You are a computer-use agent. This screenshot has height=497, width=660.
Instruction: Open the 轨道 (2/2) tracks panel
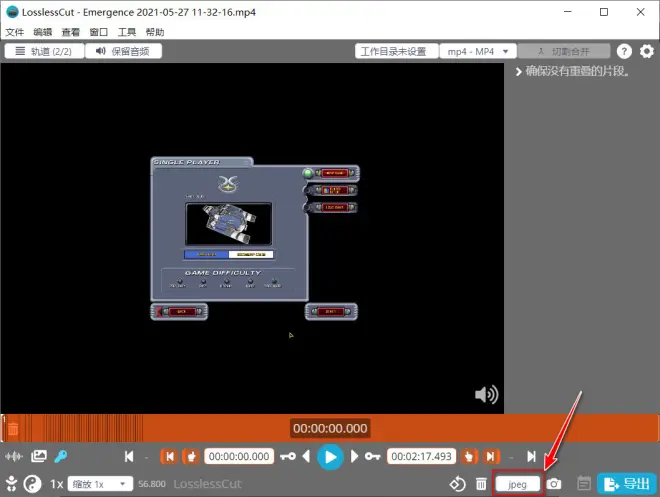pos(44,51)
